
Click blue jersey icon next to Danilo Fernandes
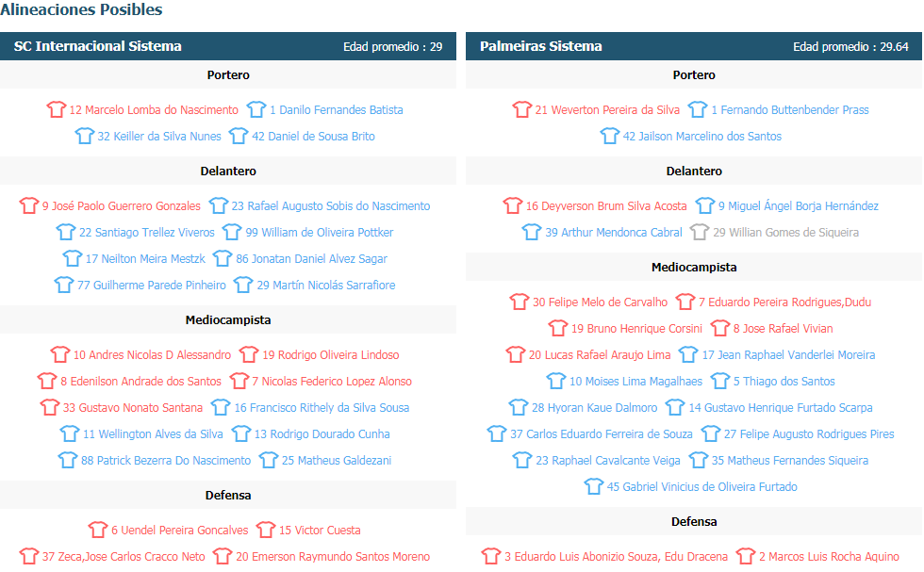[256, 109]
